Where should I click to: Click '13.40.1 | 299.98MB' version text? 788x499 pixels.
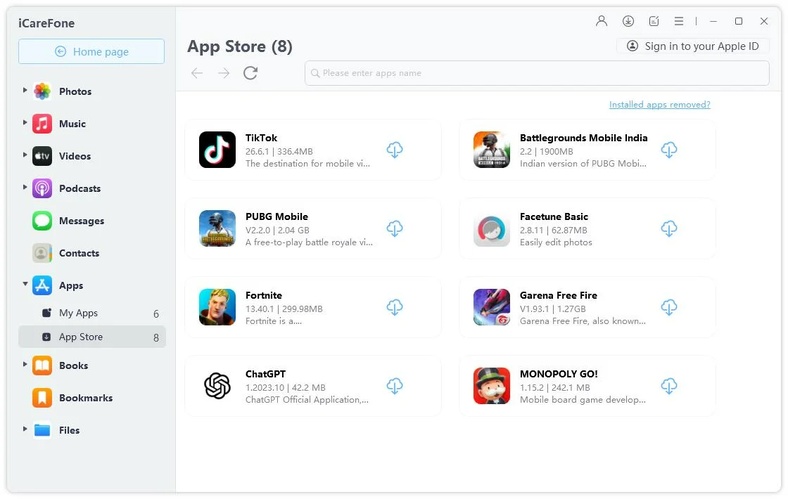point(284,309)
